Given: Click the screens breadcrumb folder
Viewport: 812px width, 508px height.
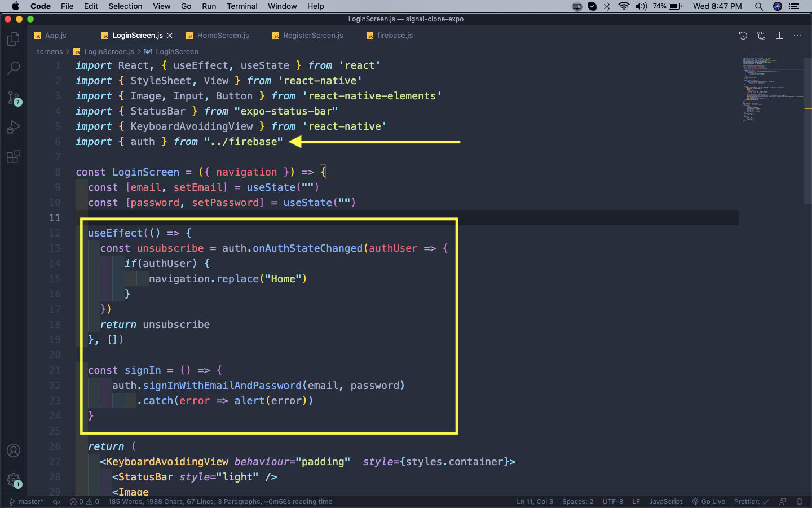Looking at the screenshot, I should [50, 52].
